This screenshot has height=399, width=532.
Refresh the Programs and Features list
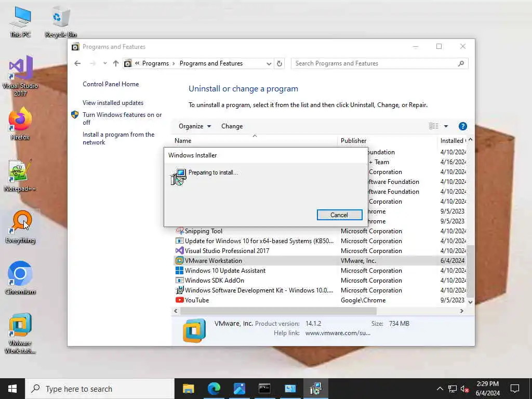pyautogui.click(x=279, y=63)
